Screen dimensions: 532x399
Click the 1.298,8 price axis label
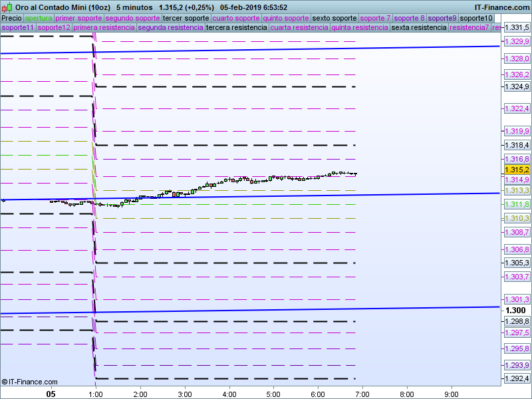coord(517,321)
